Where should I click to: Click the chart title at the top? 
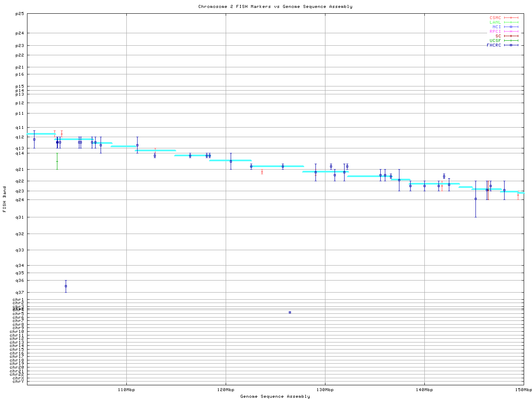275,7
